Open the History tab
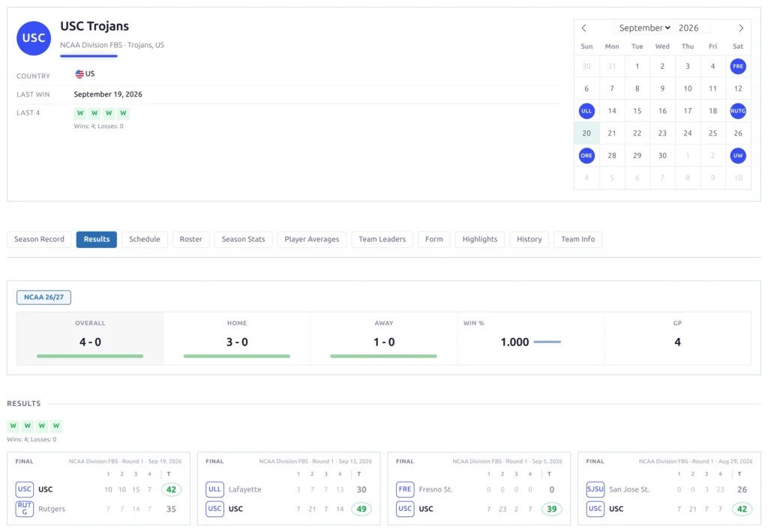 click(529, 239)
